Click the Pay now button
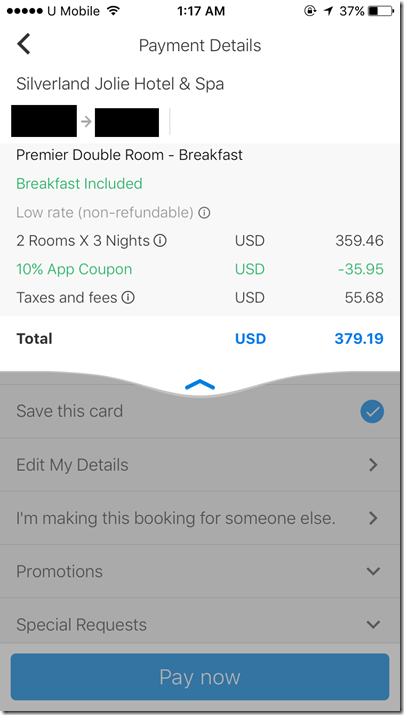This screenshot has width=404, height=715. tap(200, 677)
